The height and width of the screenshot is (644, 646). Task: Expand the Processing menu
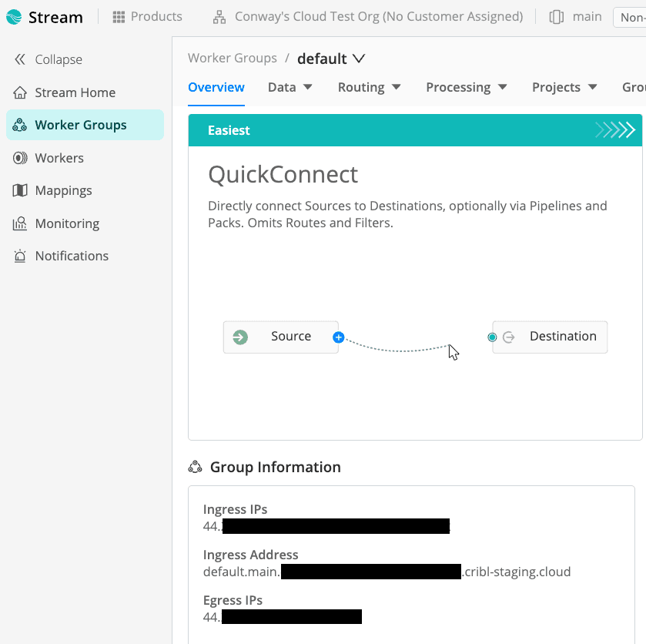click(x=466, y=87)
